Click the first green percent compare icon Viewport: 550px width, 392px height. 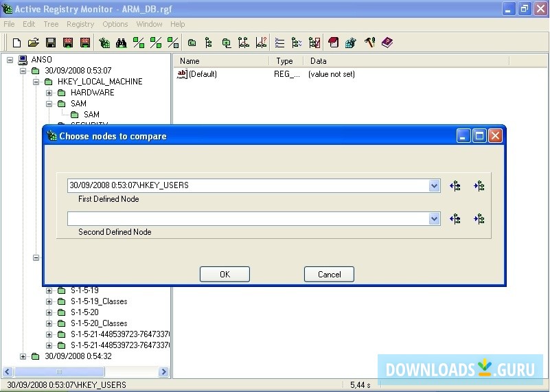[139, 43]
